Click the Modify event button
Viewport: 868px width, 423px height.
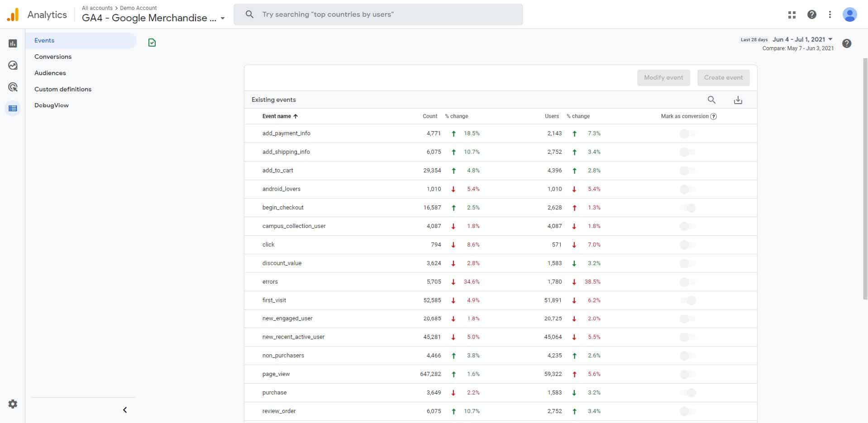(663, 78)
